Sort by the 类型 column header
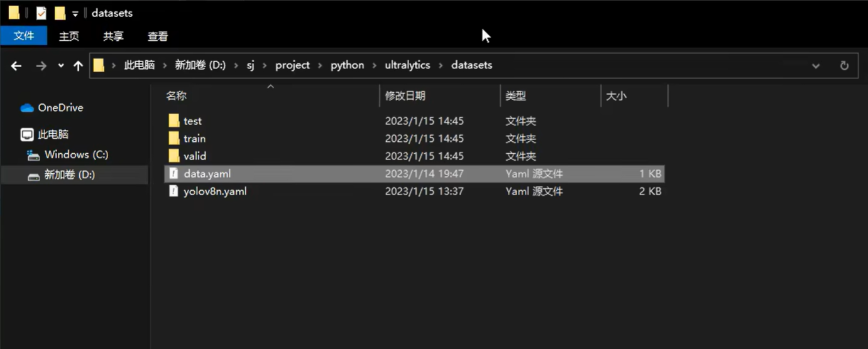Image resolution: width=868 pixels, height=349 pixels. tap(551, 95)
